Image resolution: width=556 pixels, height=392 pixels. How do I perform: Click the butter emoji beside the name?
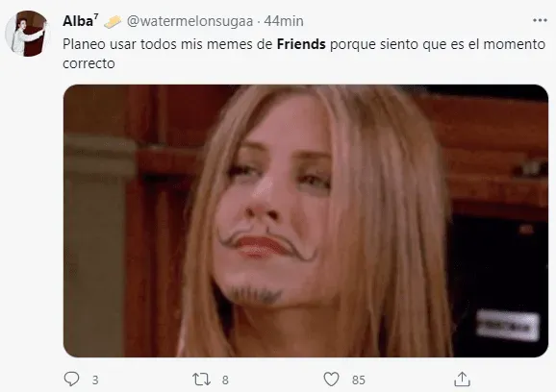[x=113, y=22]
